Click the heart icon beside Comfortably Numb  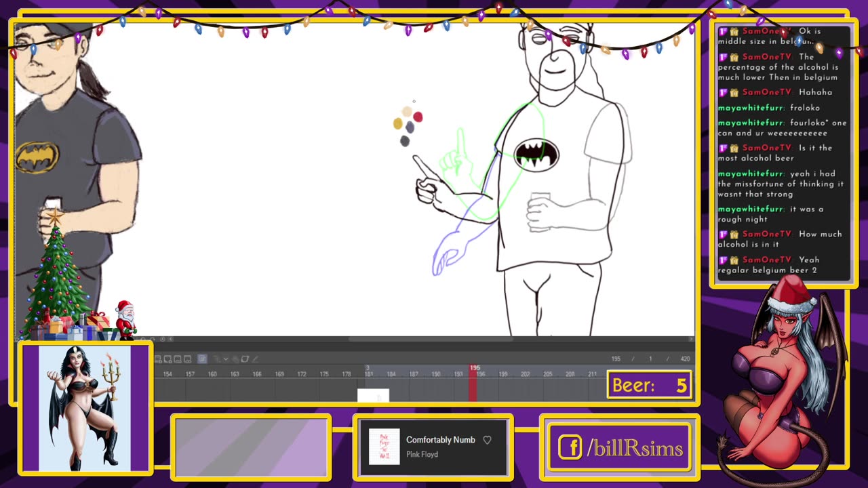coord(487,440)
